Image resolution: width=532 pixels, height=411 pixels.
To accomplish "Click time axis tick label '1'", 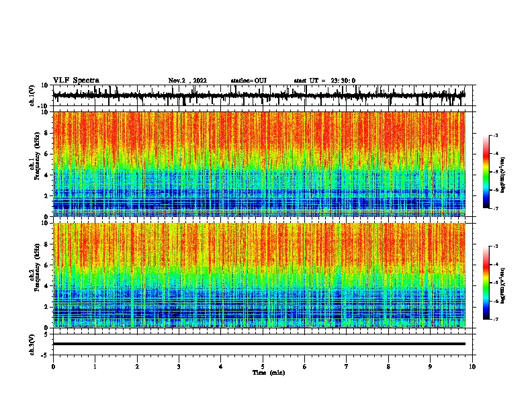I will point(95,367).
